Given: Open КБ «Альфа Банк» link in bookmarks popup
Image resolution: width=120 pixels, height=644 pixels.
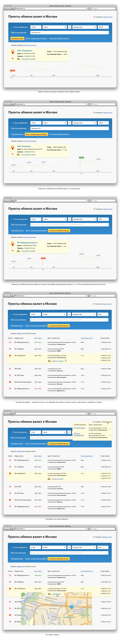Looking at the screenshot, I should (79, 428).
